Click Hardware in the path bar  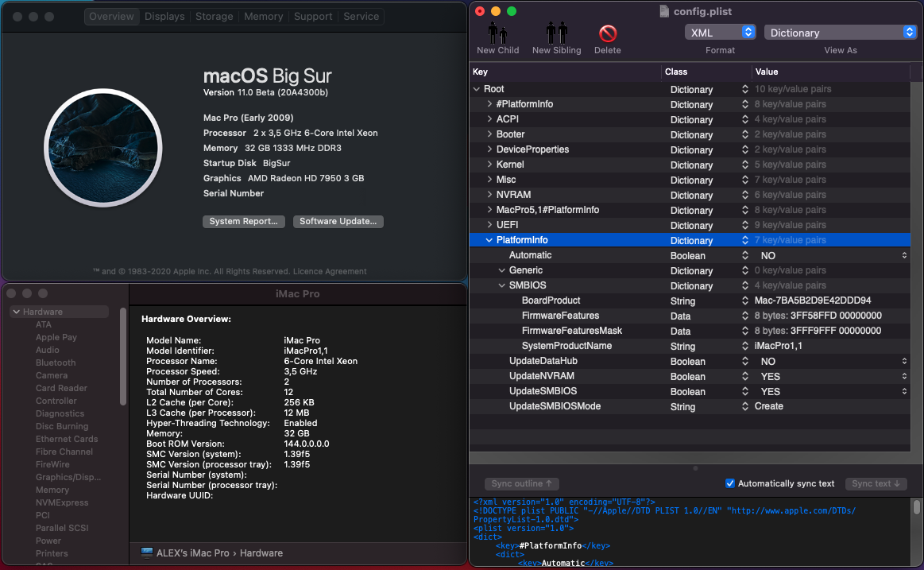[x=261, y=553]
